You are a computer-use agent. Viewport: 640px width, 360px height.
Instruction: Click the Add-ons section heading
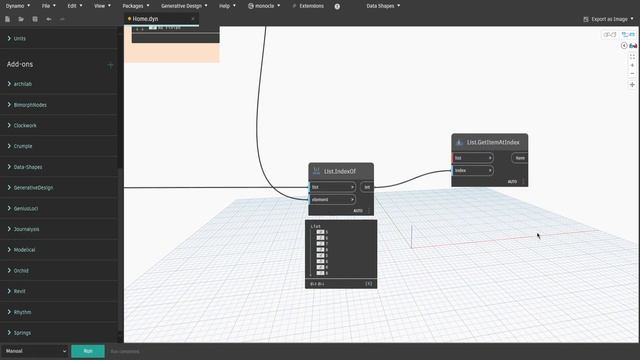[20, 64]
